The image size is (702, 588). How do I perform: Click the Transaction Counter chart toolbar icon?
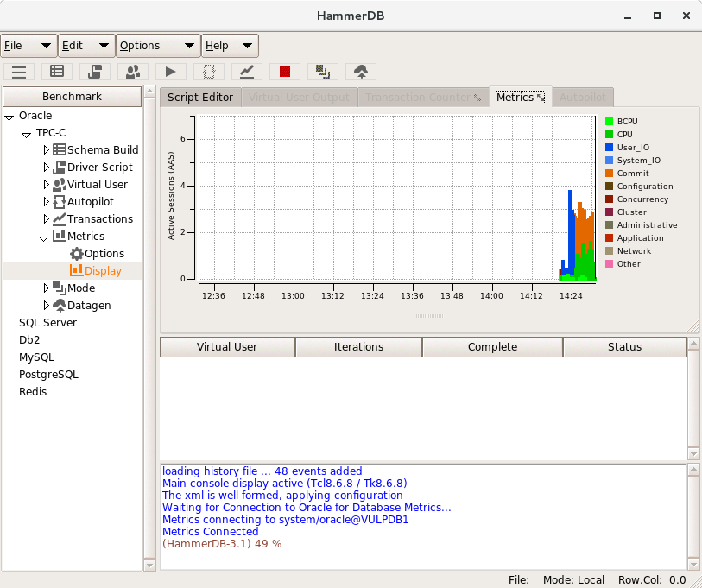tap(247, 72)
